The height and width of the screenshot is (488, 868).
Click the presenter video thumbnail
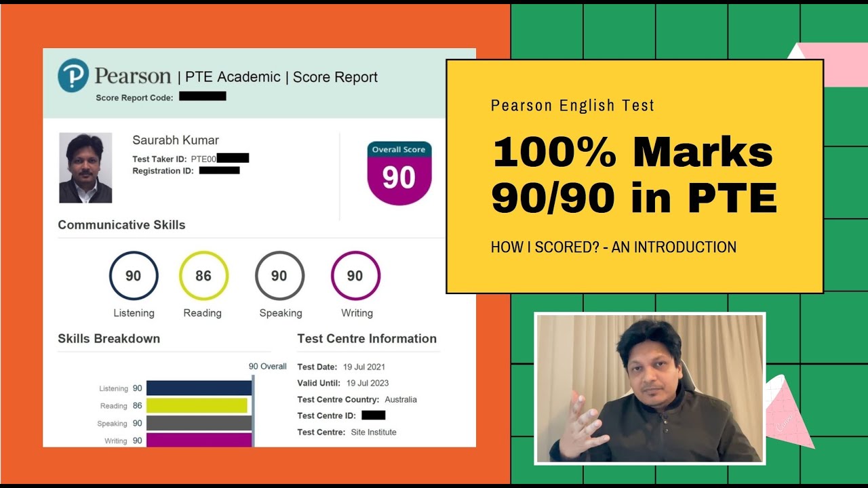click(x=650, y=388)
